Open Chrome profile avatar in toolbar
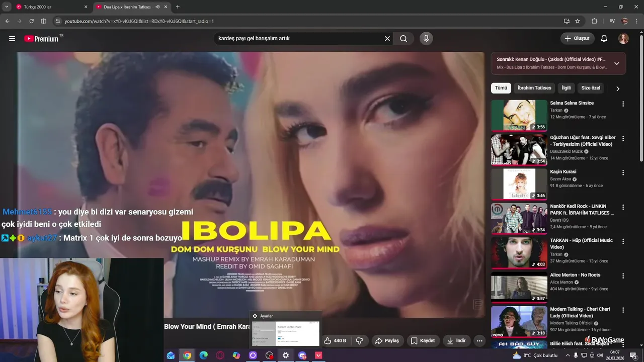 (x=625, y=21)
